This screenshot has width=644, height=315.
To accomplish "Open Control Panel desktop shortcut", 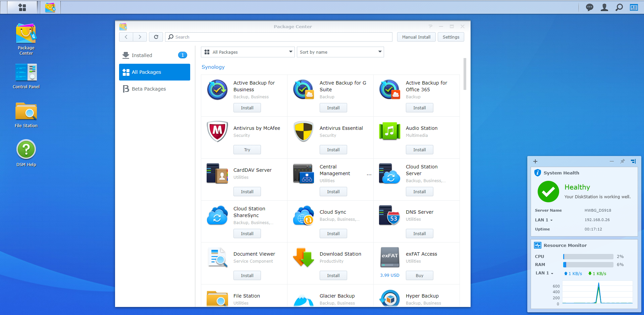I will pyautogui.click(x=26, y=76).
